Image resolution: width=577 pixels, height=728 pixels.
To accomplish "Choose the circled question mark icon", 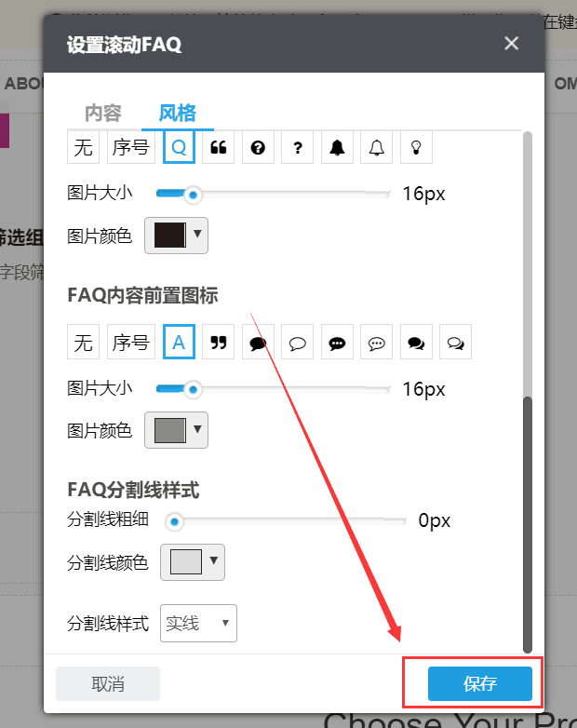I will (258, 148).
